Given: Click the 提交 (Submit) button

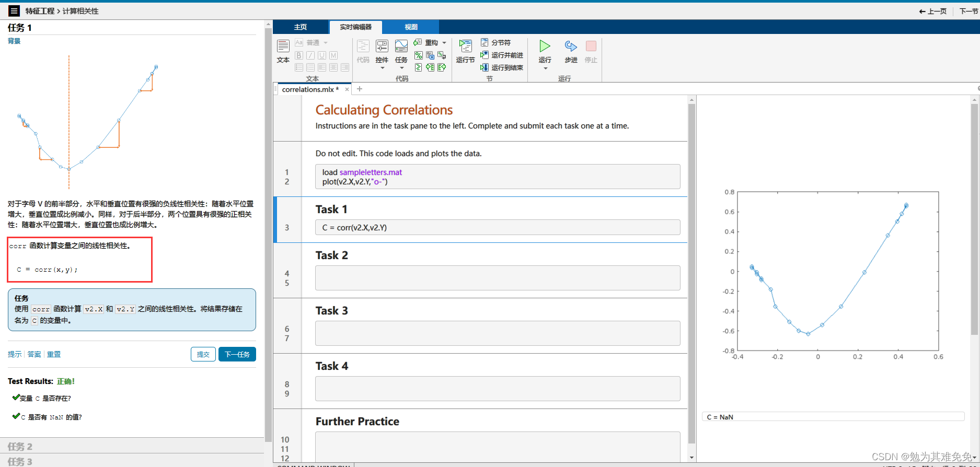Looking at the screenshot, I should tap(203, 354).
